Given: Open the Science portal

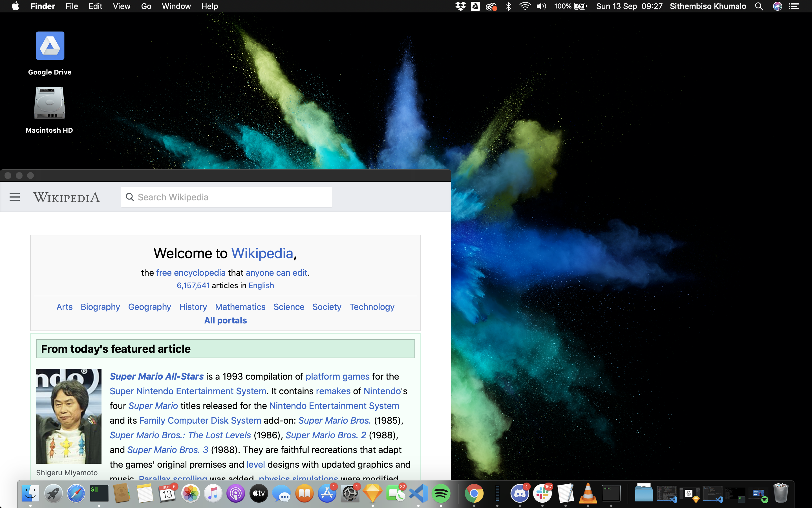Looking at the screenshot, I should click(x=288, y=307).
